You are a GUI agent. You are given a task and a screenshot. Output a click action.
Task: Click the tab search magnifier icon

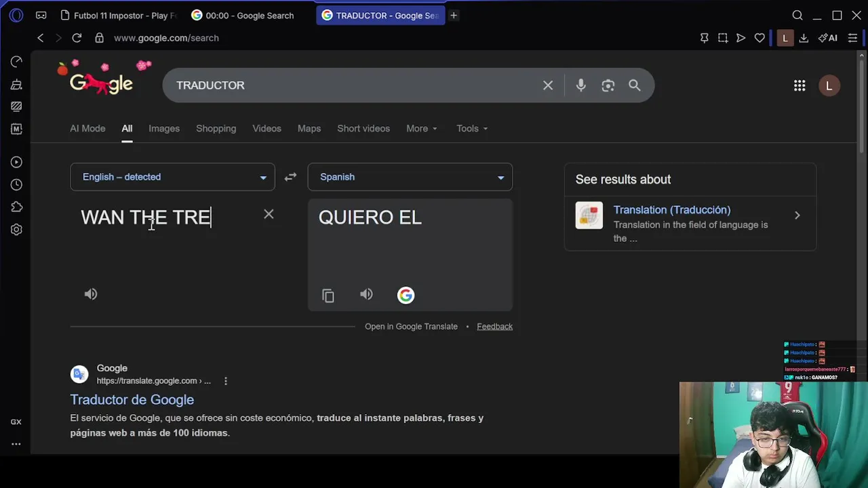point(797,15)
